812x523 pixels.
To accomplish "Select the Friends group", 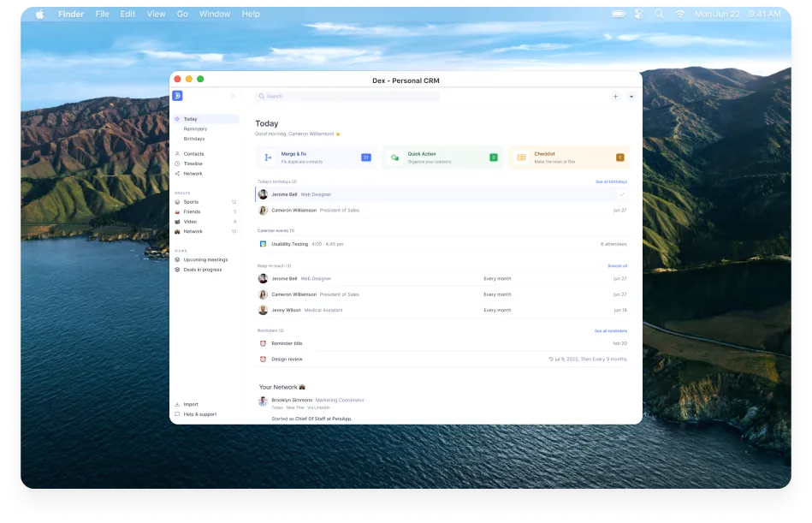I will (191, 211).
